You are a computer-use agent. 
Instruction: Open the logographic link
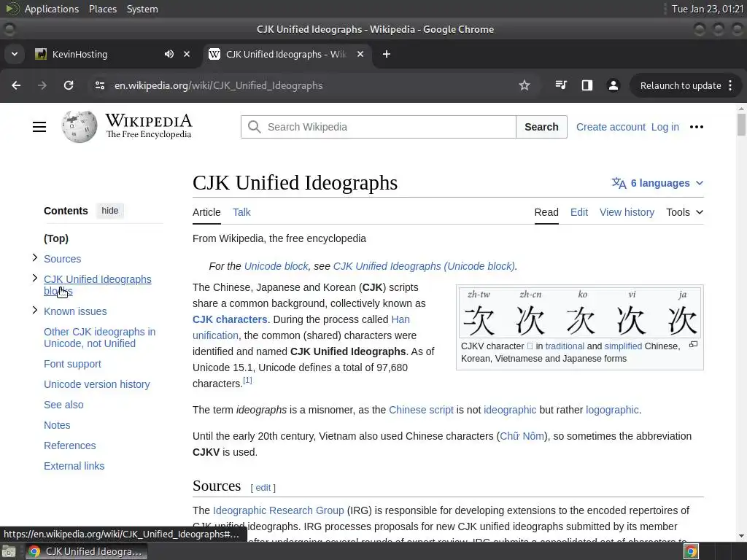click(612, 410)
